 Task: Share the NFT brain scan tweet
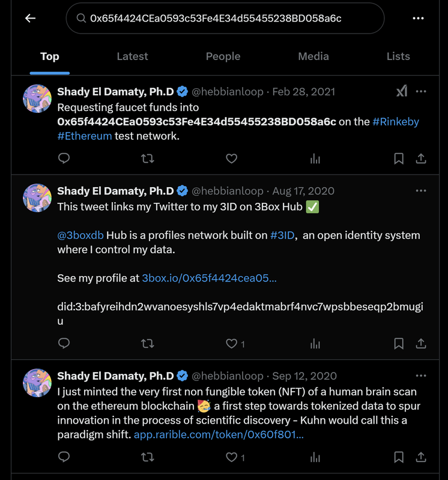point(421,458)
